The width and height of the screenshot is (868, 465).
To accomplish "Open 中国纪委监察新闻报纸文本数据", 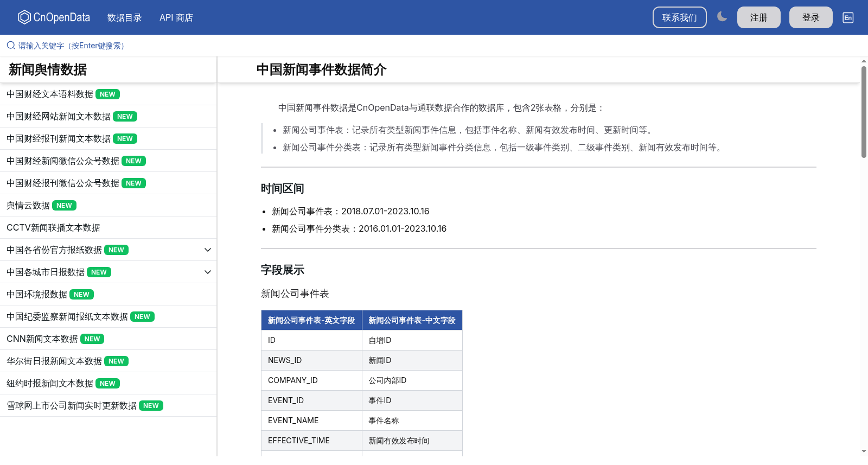I will [x=67, y=316].
